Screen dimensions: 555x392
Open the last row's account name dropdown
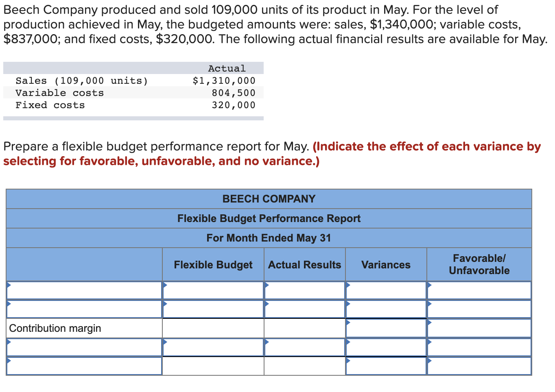[x=84, y=366]
